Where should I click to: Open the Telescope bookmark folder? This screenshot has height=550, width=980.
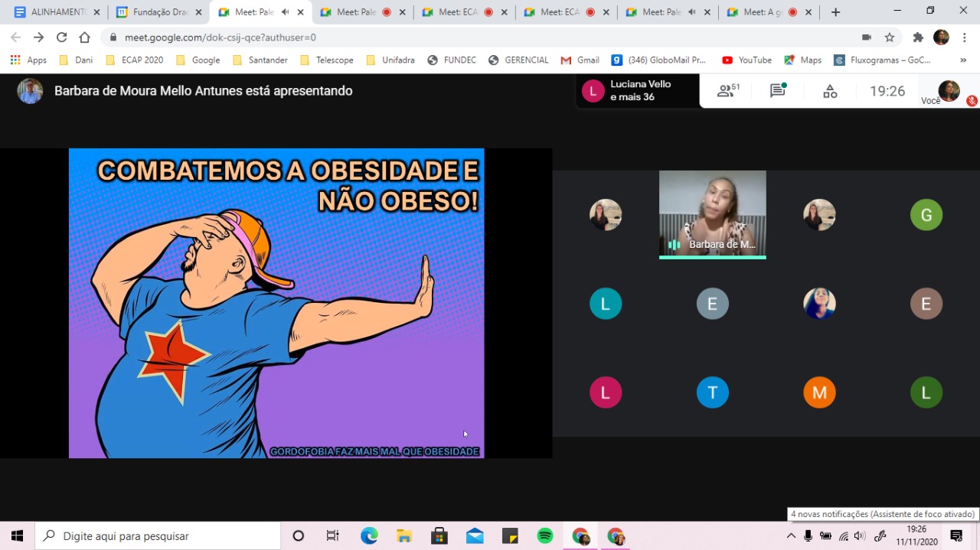point(327,60)
